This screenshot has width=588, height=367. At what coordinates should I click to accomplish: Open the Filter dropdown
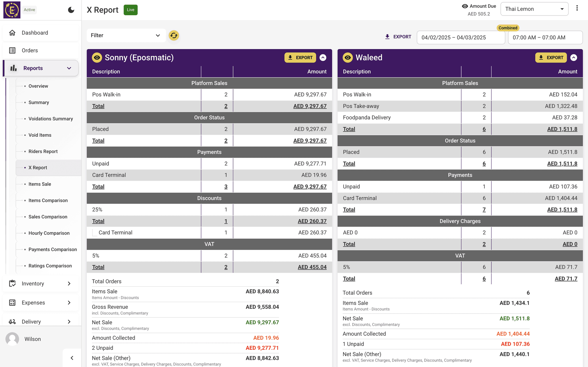[x=126, y=35]
